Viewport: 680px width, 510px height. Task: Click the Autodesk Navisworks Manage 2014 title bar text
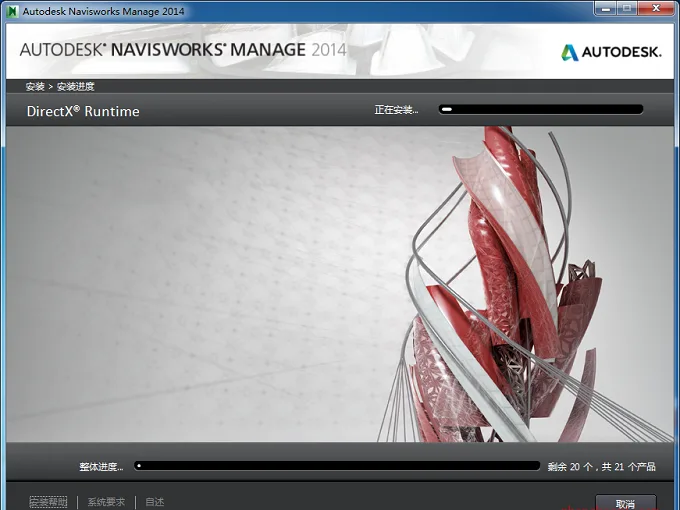coord(103,11)
